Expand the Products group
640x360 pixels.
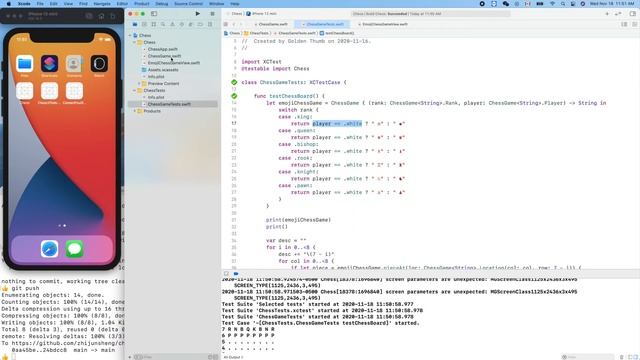tap(135, 111)
